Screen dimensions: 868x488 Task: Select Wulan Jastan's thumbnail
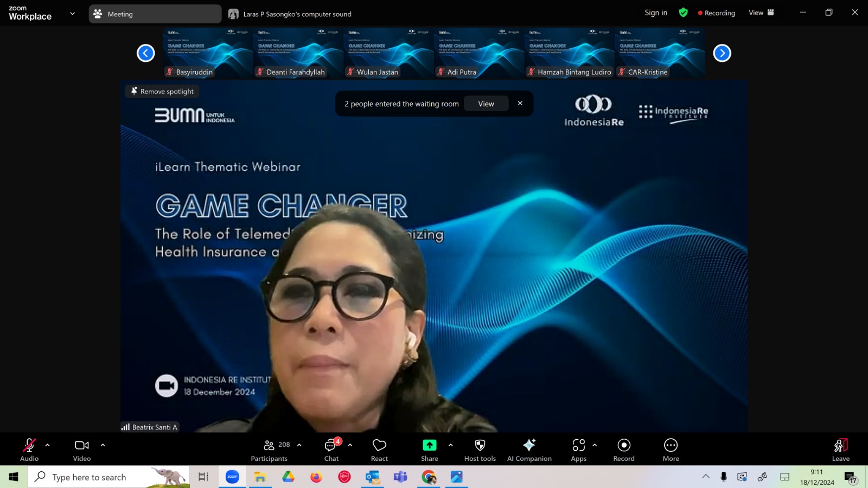388,53
